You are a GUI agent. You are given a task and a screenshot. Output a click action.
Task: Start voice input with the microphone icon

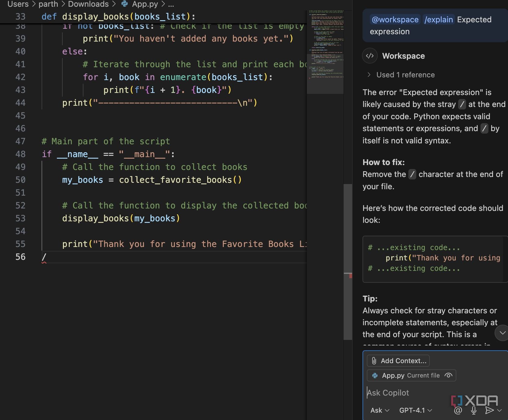pyautogui.click(x=474, y=410)
